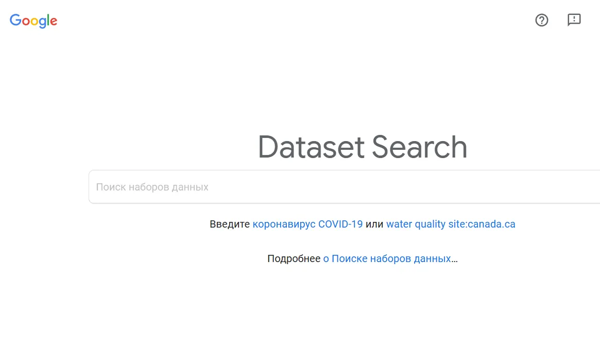Click the Введите label text
This screenshot has height=364, width=600.
pos(230,224)
